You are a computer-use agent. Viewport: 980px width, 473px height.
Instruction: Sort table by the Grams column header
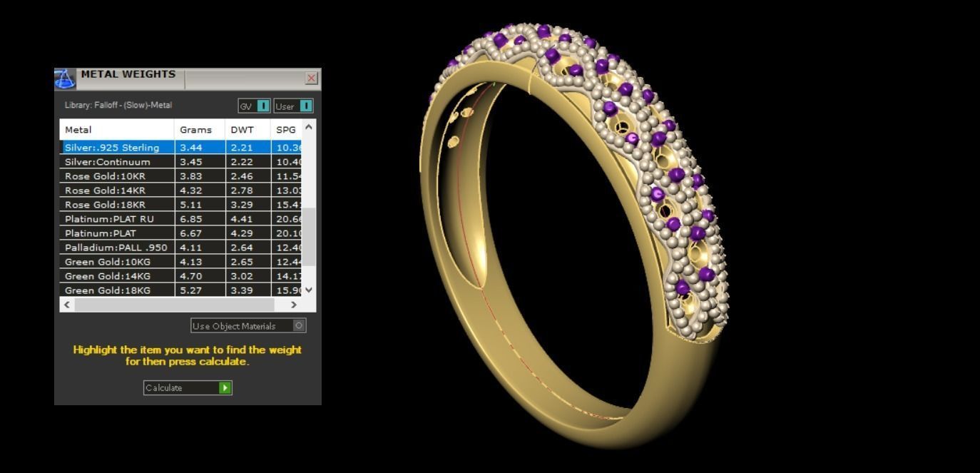pos(200,129)
